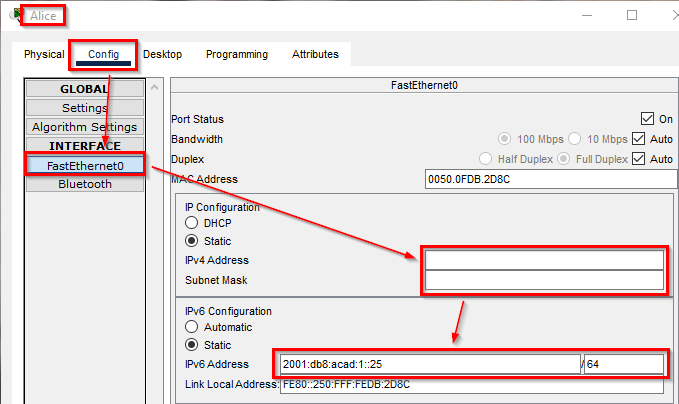The width and height of the screenshot is (679, 404).
Task: Click the IPv6 prefix length field
Action: [x=624, y=364]
